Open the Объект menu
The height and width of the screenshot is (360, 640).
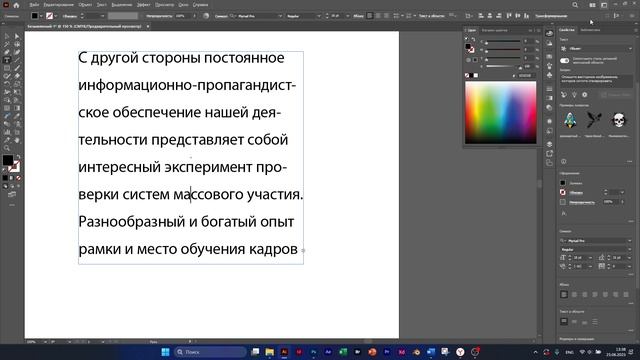85,5
